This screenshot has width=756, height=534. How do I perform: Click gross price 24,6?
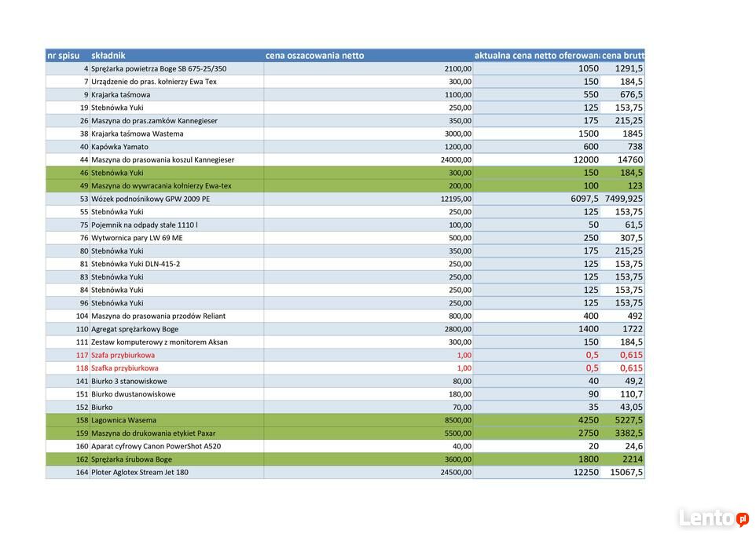[634, 446]
